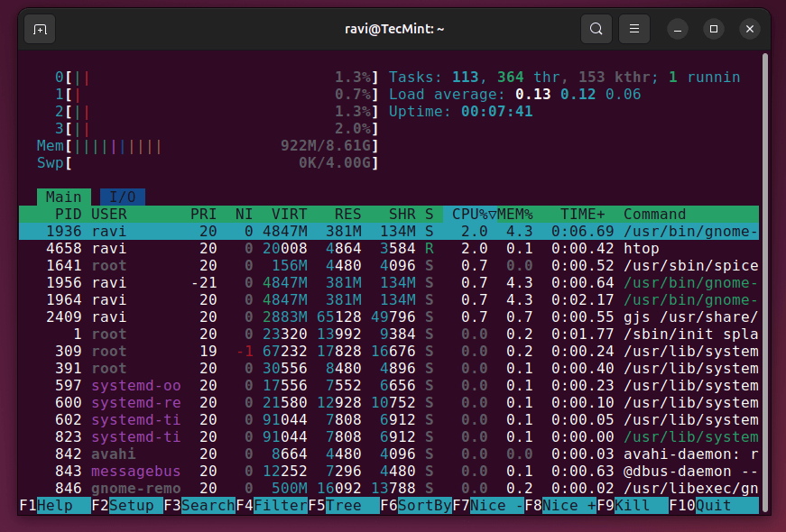
Task: Select the /sbin/init process row PID 1
Action: (x=389, y=335)
